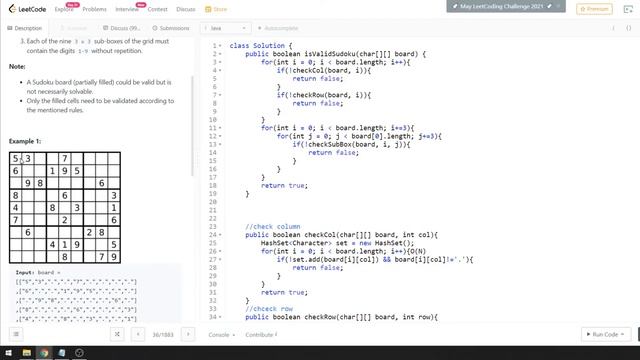Image resolution: width=640 pixels, height=360 pixels.
Task: Click the description panel scrollbar
Action: click(192, 126)
